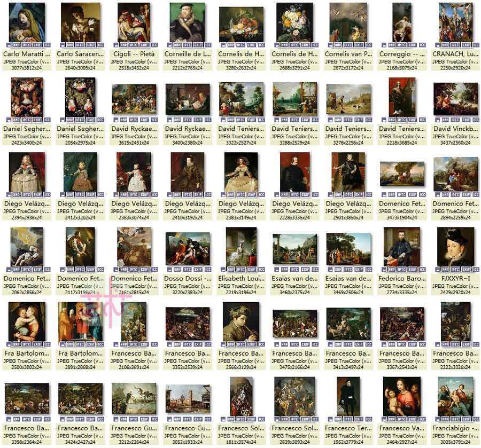Image resolution: width=481 pixels, height=448 pixels.
Task: Click the XMP badge under FJXXYR~1 thumbnail
Action: click(445, 269)
